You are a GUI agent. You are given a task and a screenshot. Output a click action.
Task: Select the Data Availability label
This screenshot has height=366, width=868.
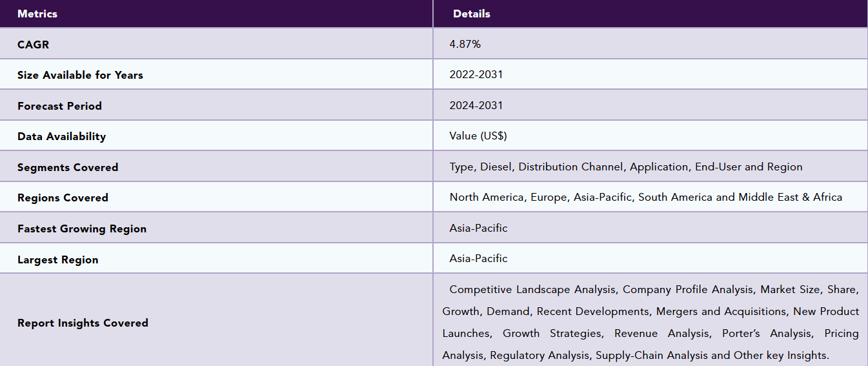61,136
